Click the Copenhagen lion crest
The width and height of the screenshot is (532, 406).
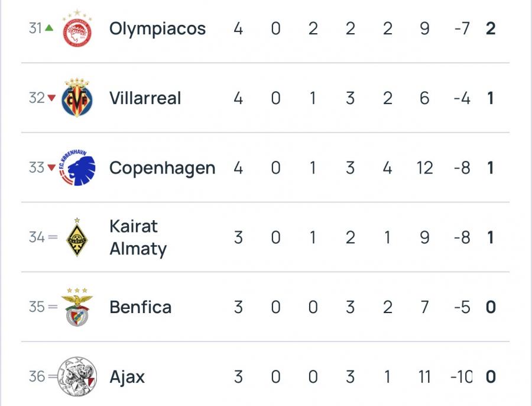click(77, 168)
